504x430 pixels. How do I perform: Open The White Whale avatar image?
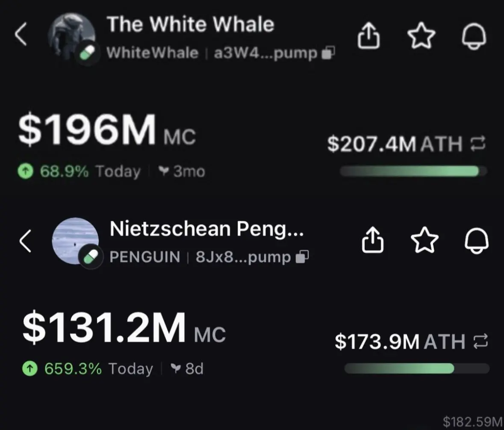coord(72,37)
